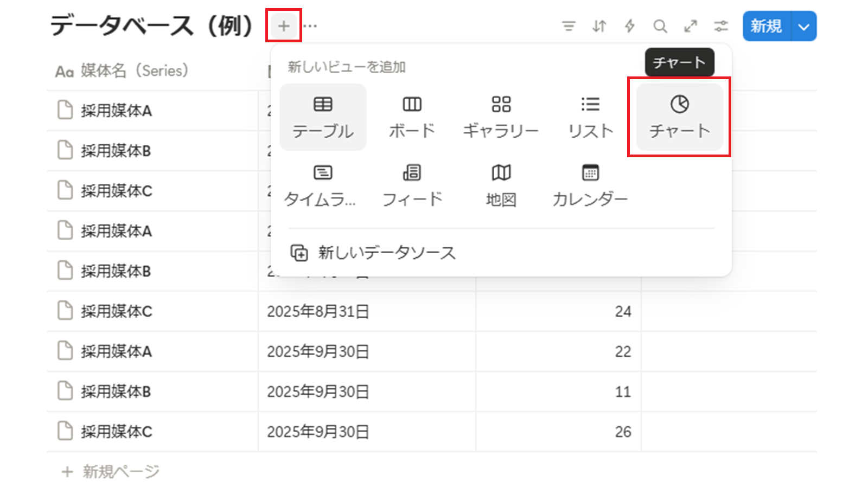Open the three-dot menu beside the database title

310,25
